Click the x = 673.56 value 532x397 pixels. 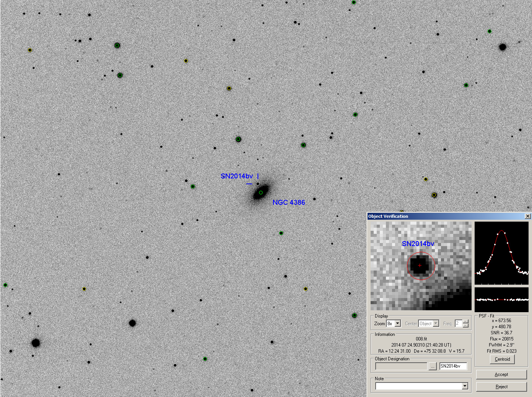[x=501, y=321]
